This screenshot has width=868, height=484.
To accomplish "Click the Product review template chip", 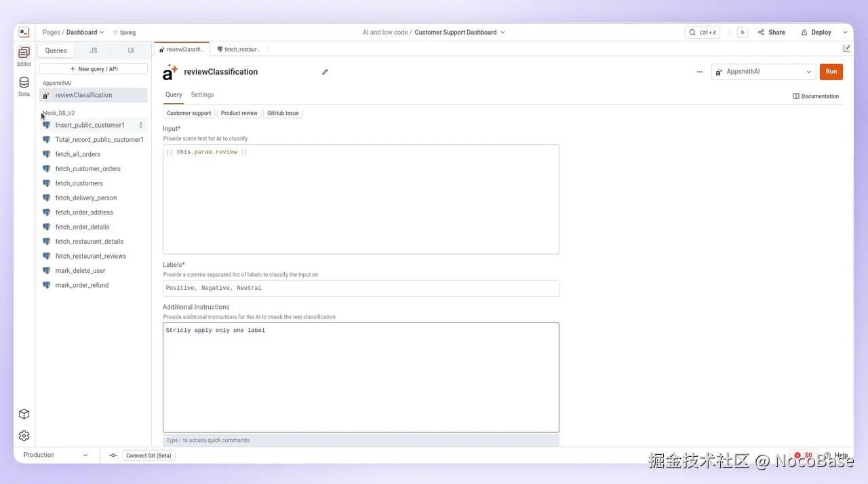I will click(239, 113).
